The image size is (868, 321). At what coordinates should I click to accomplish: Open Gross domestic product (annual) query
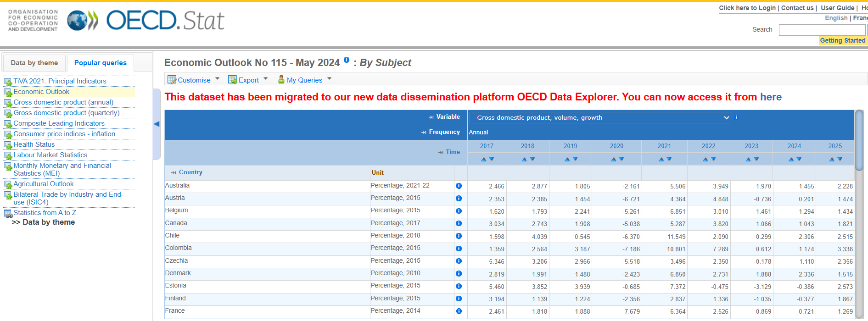63,102
